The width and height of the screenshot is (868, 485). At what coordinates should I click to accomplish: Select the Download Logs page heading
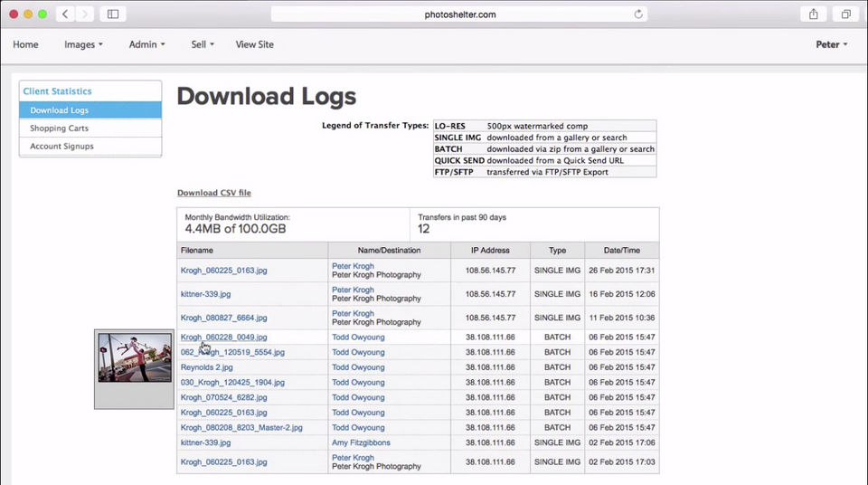tap(266, 97)
